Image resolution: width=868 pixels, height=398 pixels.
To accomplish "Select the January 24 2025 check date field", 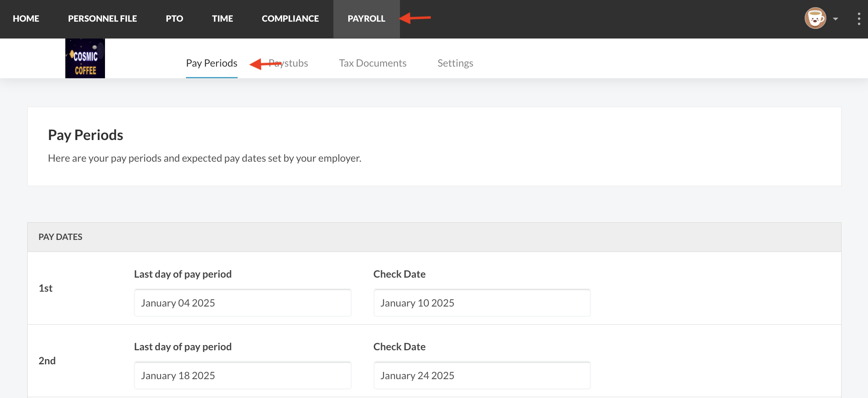I will [x=482, y=376].
